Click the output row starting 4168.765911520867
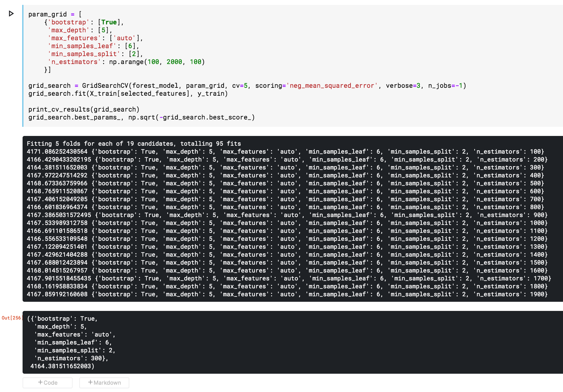 (x=285, y=191)
